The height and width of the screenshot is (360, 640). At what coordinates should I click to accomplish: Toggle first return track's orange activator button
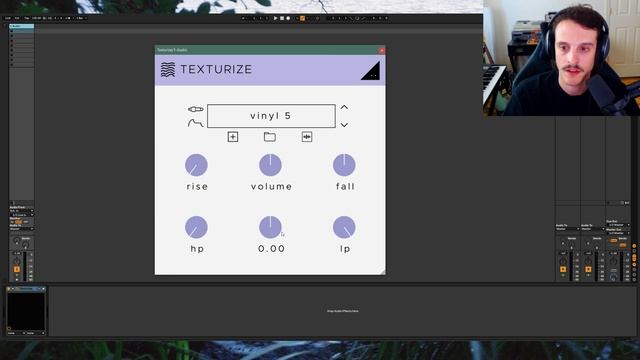[563, 269]
